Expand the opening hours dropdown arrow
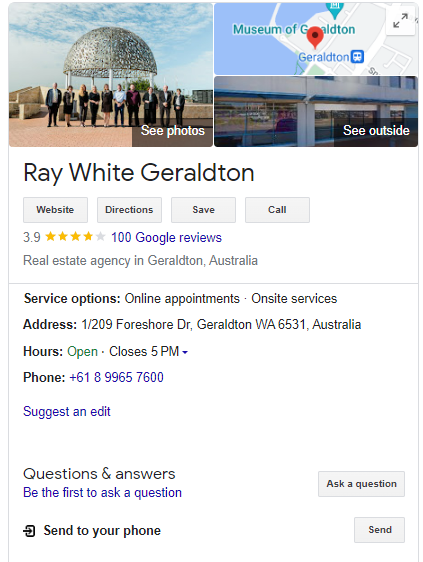 [x=185, y=352]
